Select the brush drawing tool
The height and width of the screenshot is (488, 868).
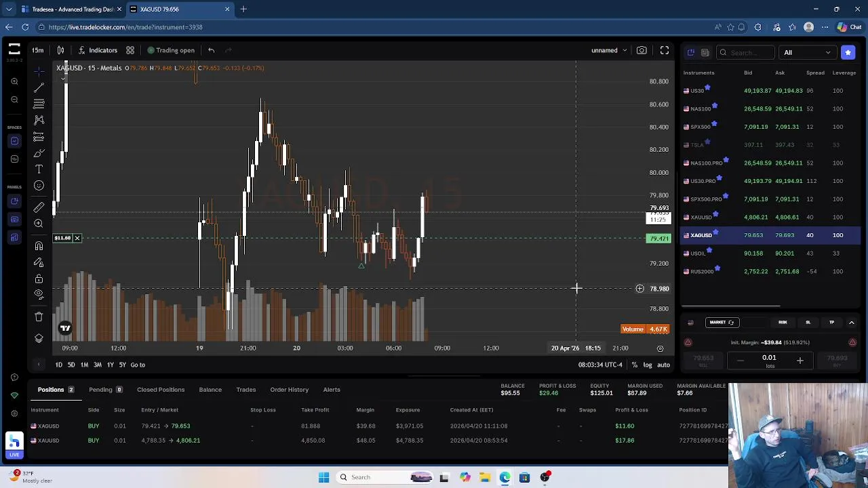tap(39, 153)
